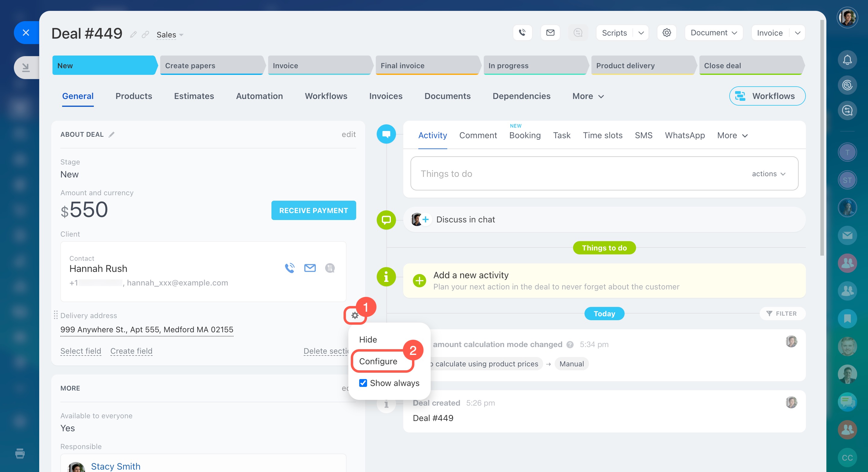
Task: Open notifications via the bell icon
Action: [848, 60]
